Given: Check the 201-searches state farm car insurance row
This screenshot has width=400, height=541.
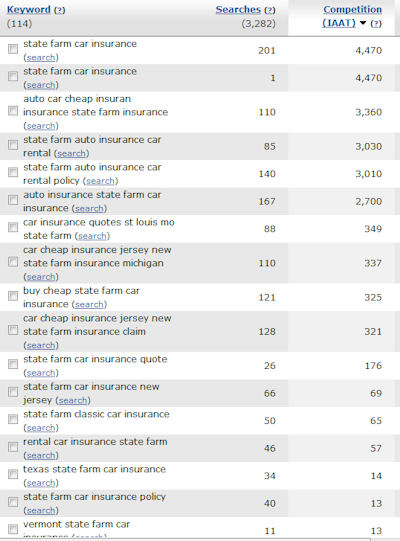Looking at the screenshot, I should (x=13, y=49).
